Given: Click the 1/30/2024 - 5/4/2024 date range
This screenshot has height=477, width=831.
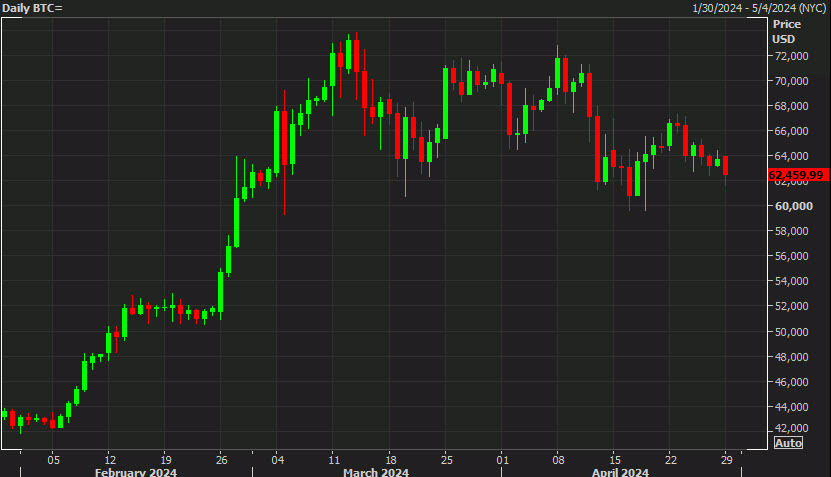Looking at the screenshot, I should tap(759, 8).
